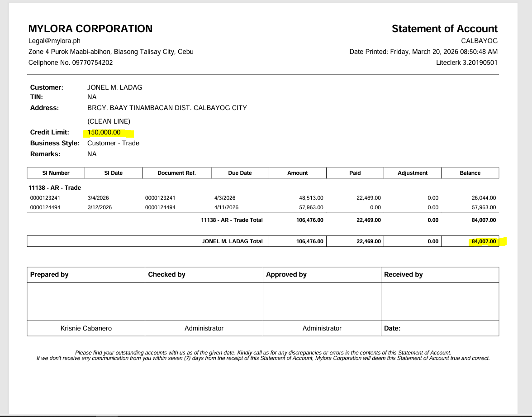Screen dimensions: 532x417
Task: Click the Balance column header
Action: (x=470, y=173)
